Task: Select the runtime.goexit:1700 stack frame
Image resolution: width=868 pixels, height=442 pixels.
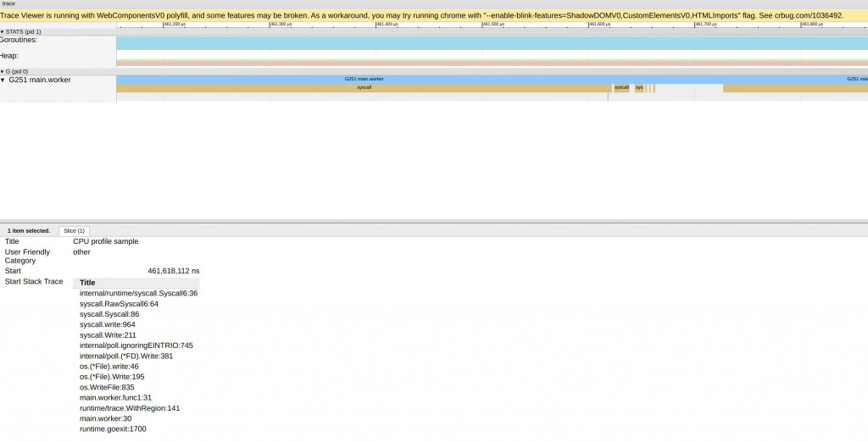Action: [113, 429]
